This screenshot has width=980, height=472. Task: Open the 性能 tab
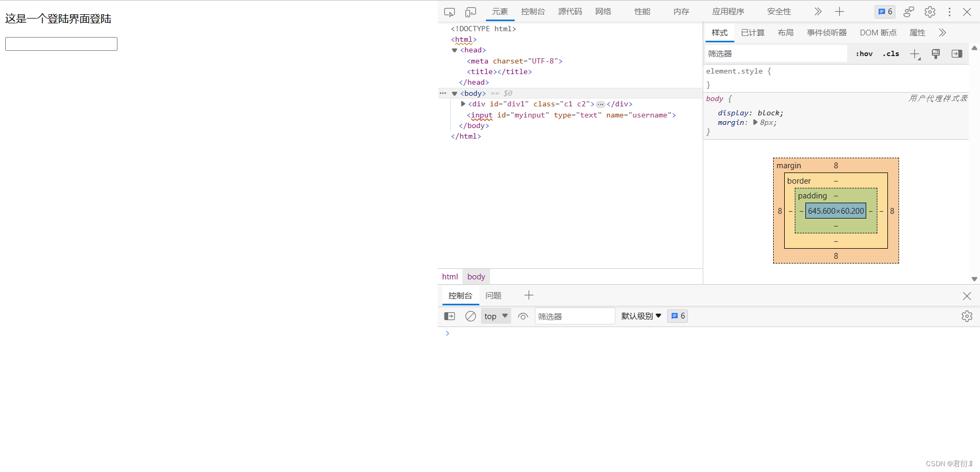point(642,12)
